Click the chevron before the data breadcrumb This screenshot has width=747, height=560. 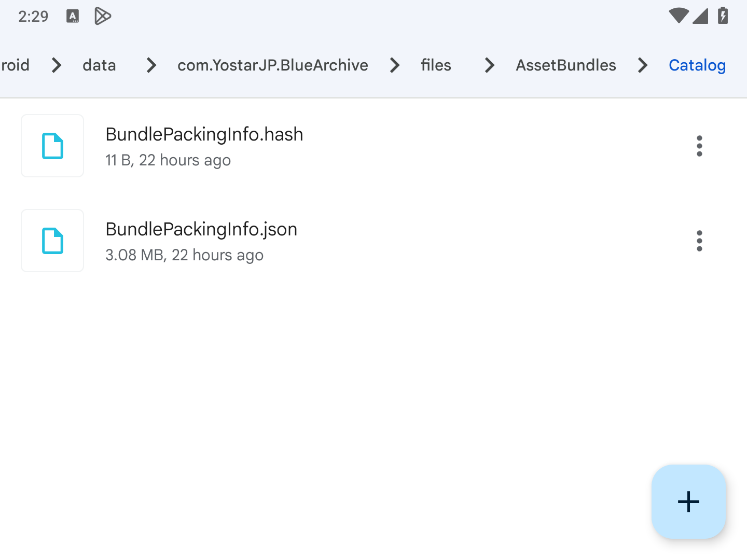pyautogui.click(x=56, y=65)
